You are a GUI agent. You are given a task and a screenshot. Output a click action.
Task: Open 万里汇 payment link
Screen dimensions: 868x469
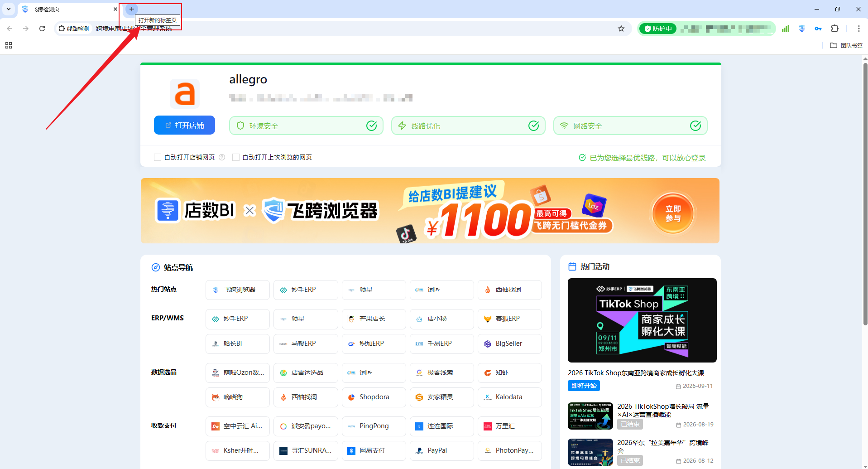[x=510, y=426]
